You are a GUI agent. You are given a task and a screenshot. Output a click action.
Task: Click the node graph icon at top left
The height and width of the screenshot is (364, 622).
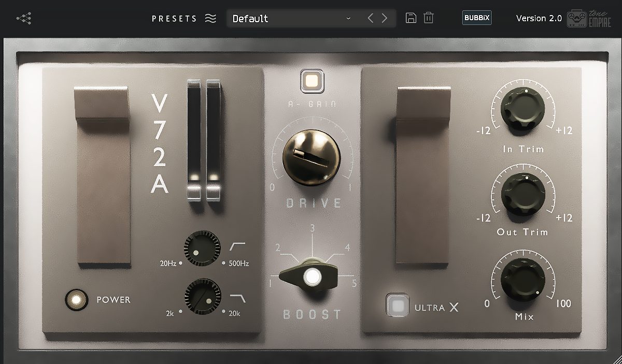pyautogui.click(x=24, y=19)
